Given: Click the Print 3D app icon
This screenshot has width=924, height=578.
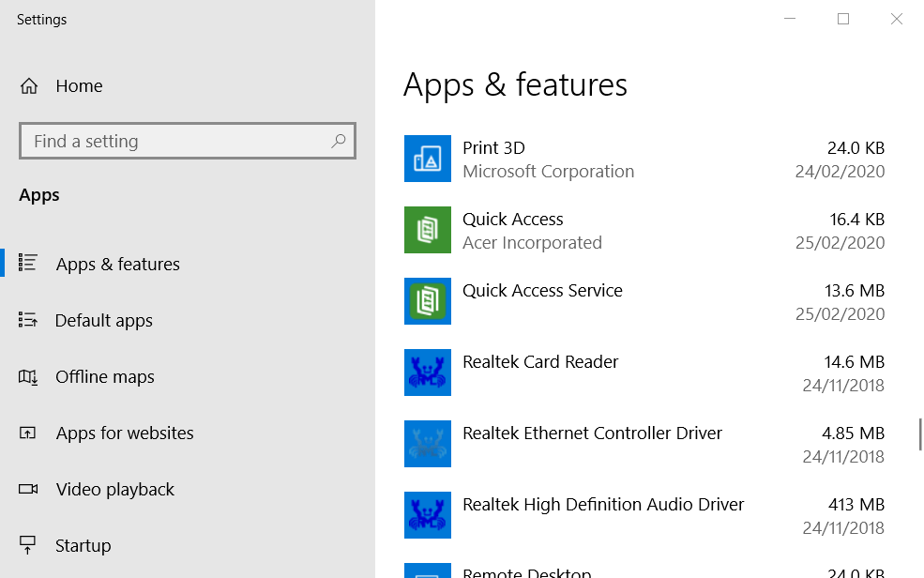Looking at the screenshot, I should pos(427,159).
